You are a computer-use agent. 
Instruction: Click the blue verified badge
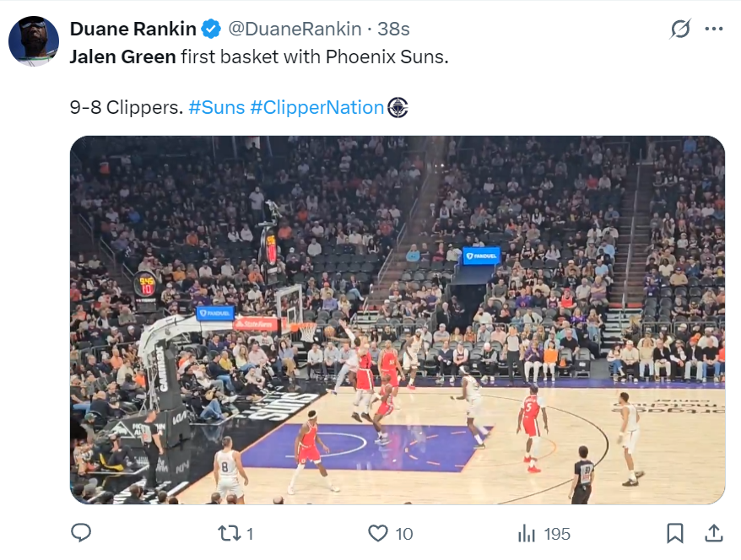pyautogui.click(x=212, y=29)
